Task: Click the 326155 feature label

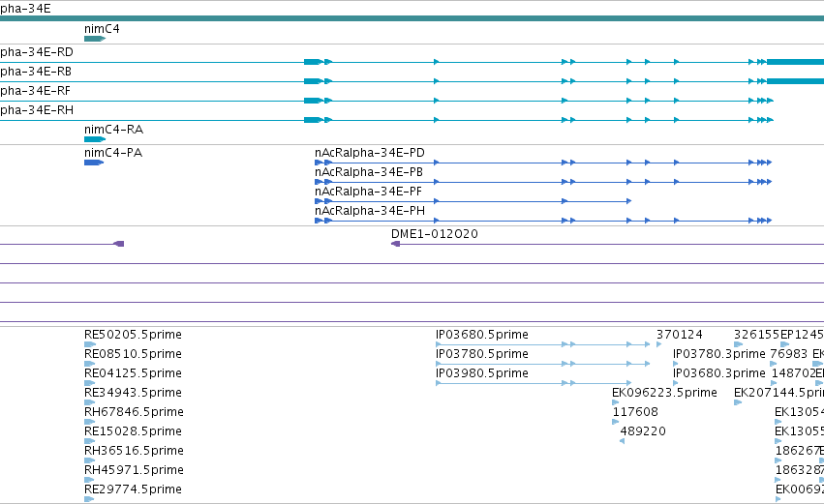Action: [x=757, y=335]
